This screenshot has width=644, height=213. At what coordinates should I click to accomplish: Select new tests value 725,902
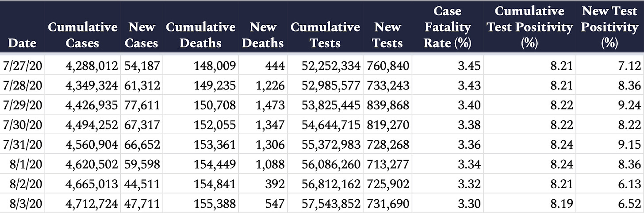tap(388, 184)
